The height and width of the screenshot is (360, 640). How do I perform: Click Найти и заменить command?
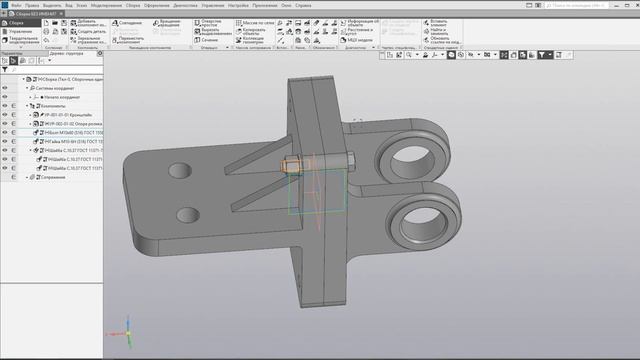436,31
